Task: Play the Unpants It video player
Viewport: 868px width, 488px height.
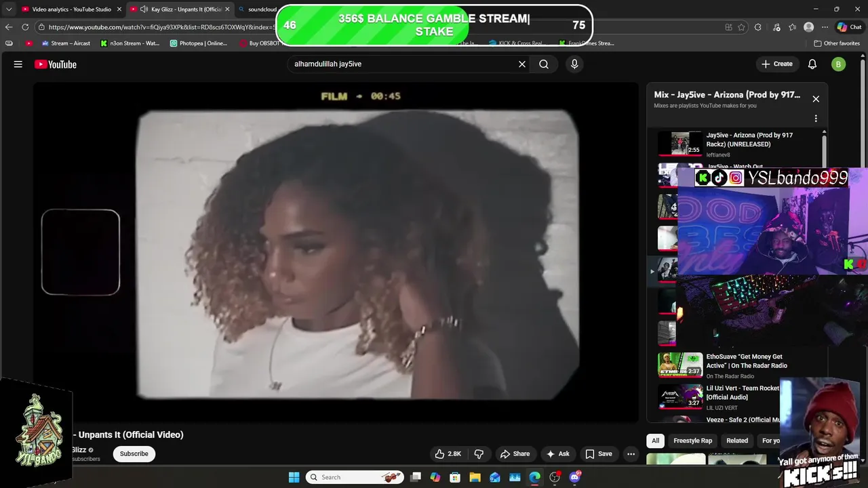Action: tap(336, 252)
